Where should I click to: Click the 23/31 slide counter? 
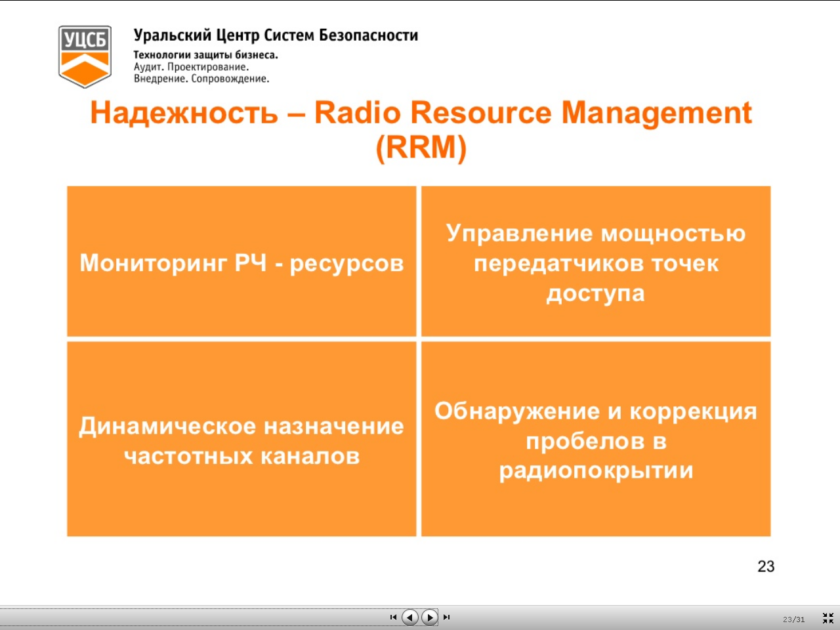(x=793, y=619)
